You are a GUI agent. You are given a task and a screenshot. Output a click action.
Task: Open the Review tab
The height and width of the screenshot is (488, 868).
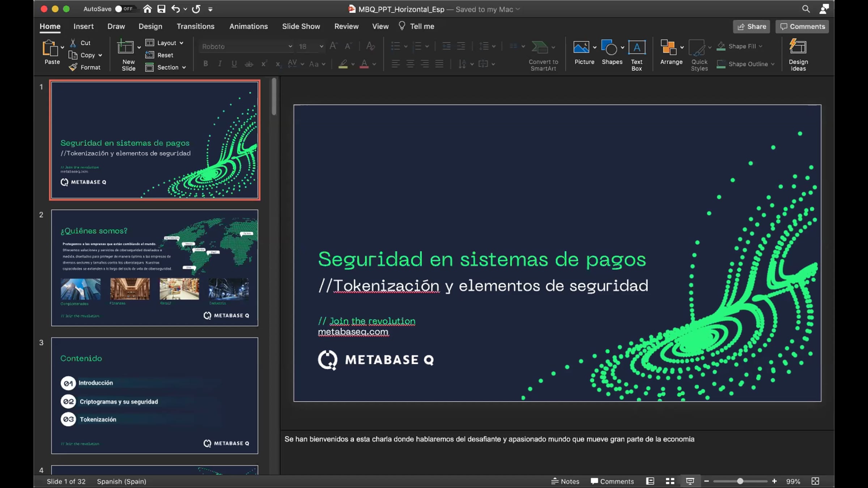click(346, 26)
